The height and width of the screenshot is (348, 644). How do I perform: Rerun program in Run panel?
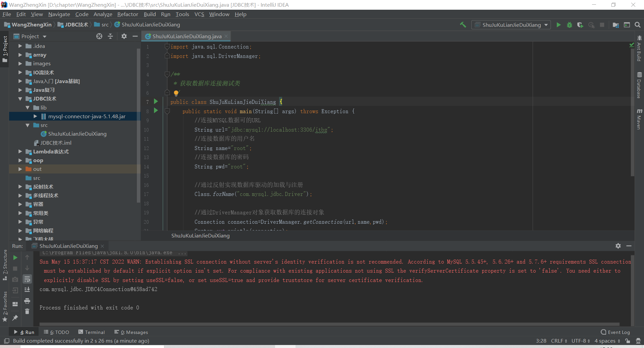click(x=15, y=258)
